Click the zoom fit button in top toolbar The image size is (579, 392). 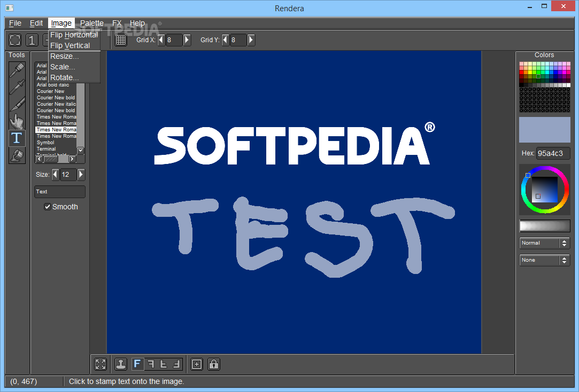pyautogui.click(x=15, y=40)
